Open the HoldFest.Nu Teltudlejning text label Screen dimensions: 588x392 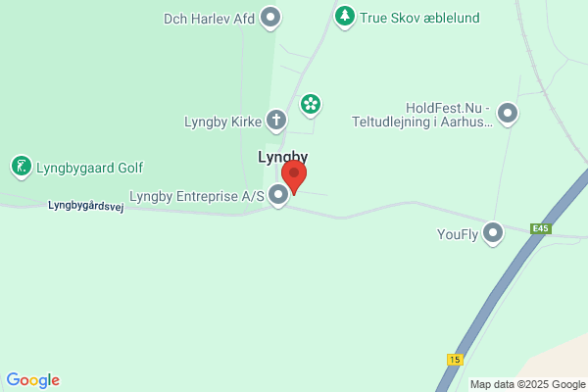422,115
